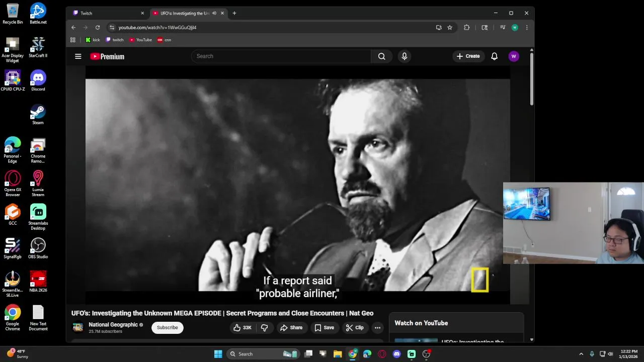
Task: Bookmark this page with star icon
Action: point(450,28)
